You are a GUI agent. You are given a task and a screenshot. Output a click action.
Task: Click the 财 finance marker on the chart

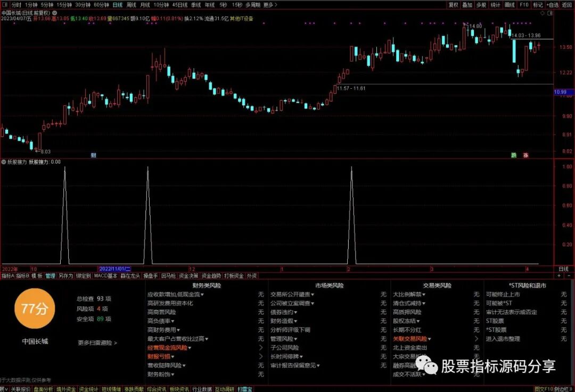tap(94, 155)
